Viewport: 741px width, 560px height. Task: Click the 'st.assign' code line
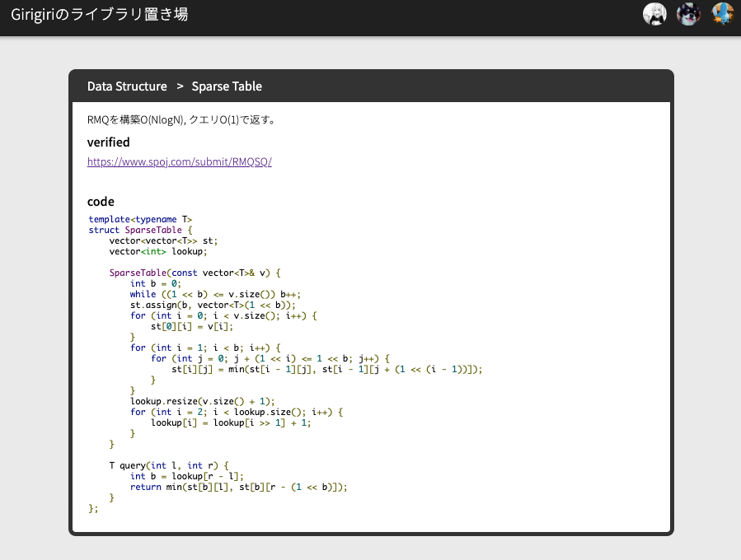point(213,305)
